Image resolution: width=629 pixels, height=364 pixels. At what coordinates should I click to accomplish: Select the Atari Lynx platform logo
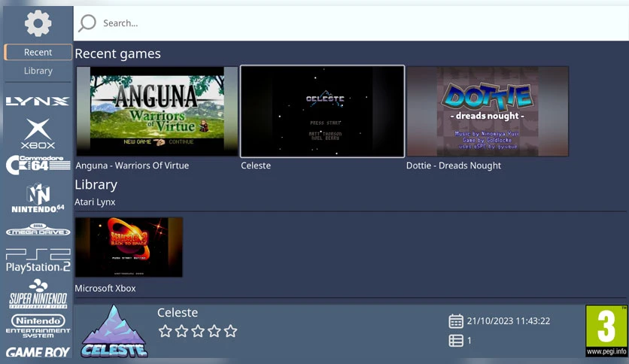38,101
